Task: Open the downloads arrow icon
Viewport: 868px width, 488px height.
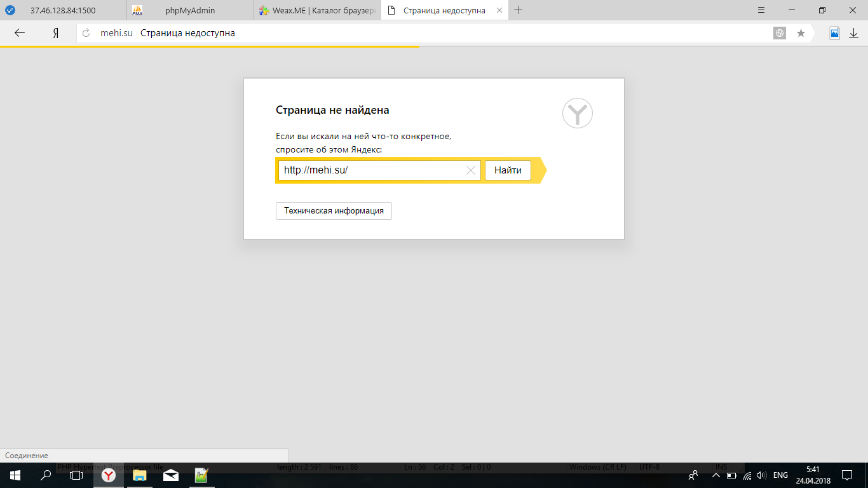Action: pos(853,33)
